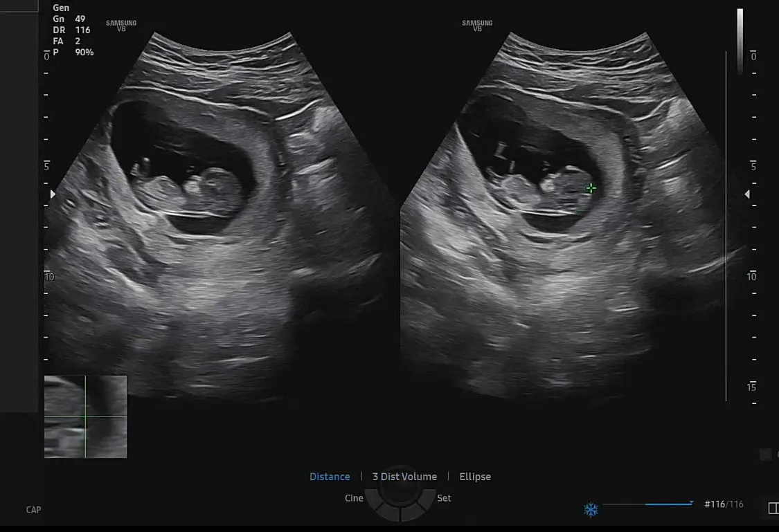Click the Gn 49 gain value

[69, 19]
